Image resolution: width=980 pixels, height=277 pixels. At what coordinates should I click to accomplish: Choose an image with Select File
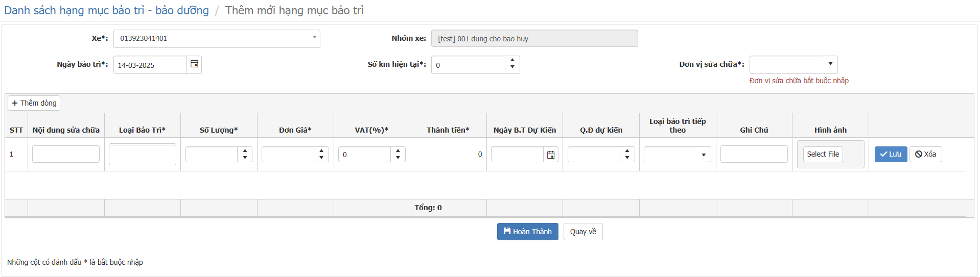click(823, 154)
